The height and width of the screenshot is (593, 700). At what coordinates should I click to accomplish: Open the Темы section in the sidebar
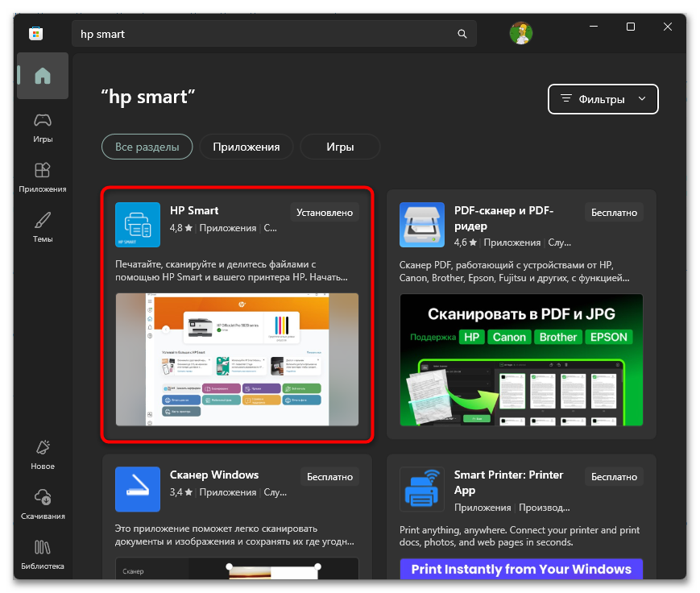[43, 228]
